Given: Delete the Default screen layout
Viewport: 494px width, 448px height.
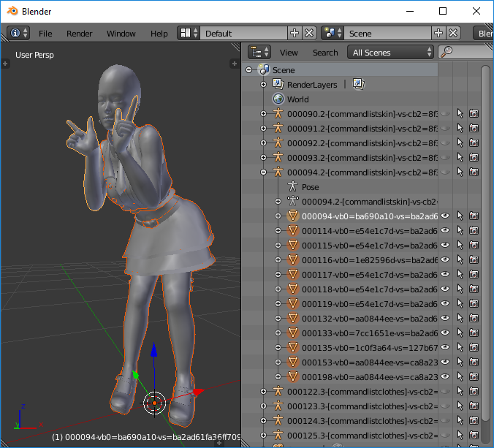Looking at the screenshot, I should pos(309,33).
